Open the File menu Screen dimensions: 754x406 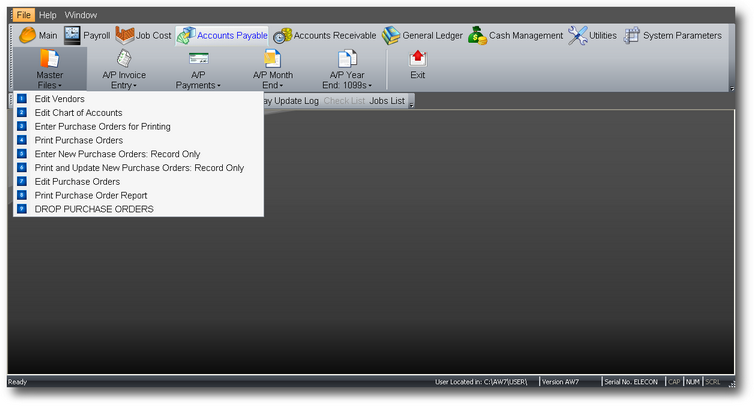[x=24, y=15]
